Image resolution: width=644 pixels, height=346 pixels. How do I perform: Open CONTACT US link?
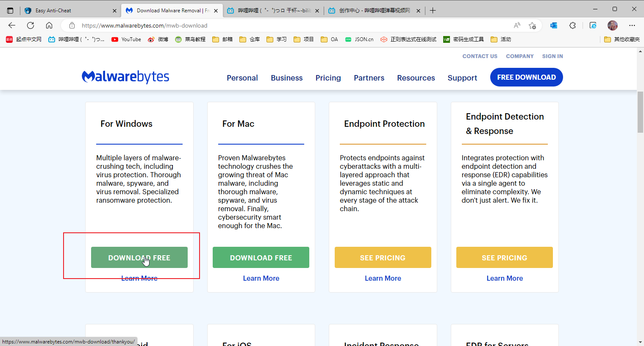pyautogui.click(x=480, y=56)
